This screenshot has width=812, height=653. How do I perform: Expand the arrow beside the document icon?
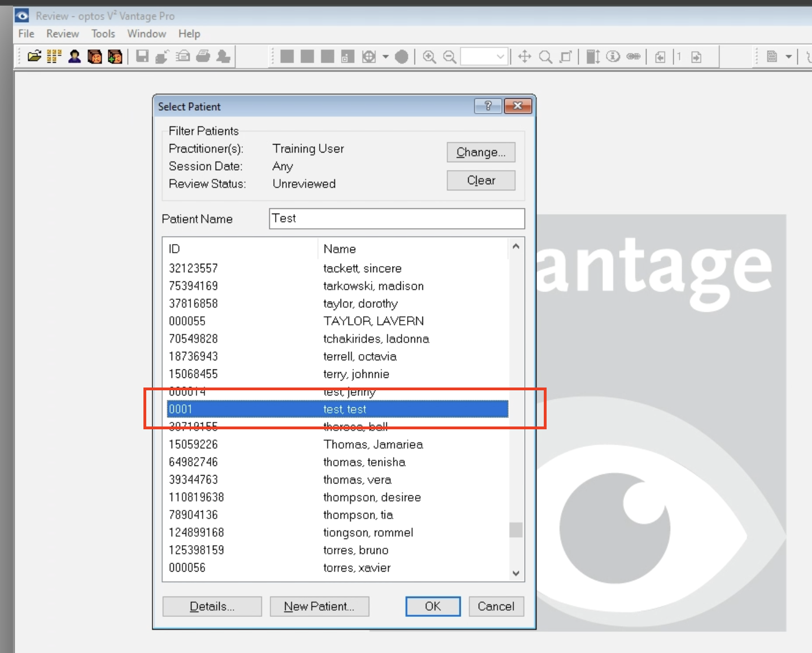[x=788, y=56]
